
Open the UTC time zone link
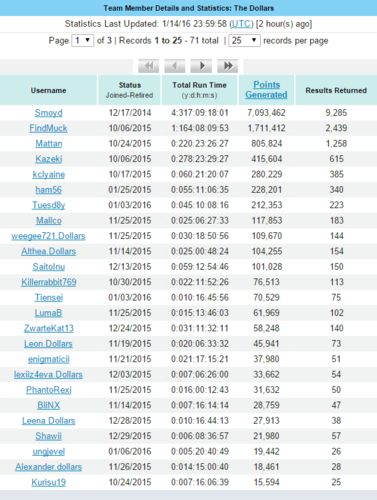242,24
